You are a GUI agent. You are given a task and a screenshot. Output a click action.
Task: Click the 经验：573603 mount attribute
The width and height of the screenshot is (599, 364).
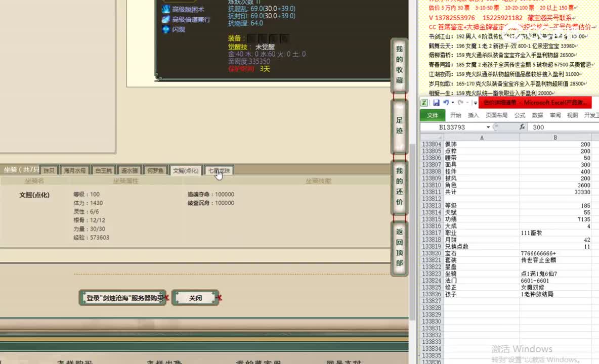[91, 237]
